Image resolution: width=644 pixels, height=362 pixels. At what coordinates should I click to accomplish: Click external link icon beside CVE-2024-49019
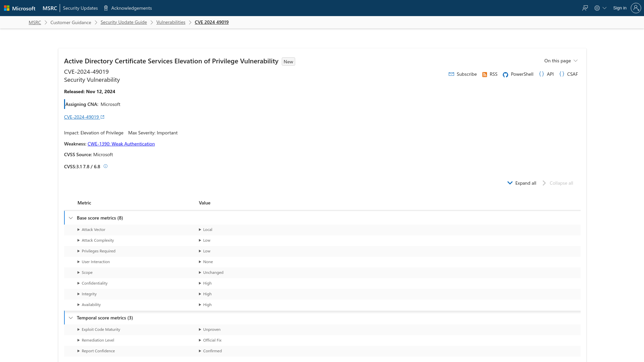point(102,117)
